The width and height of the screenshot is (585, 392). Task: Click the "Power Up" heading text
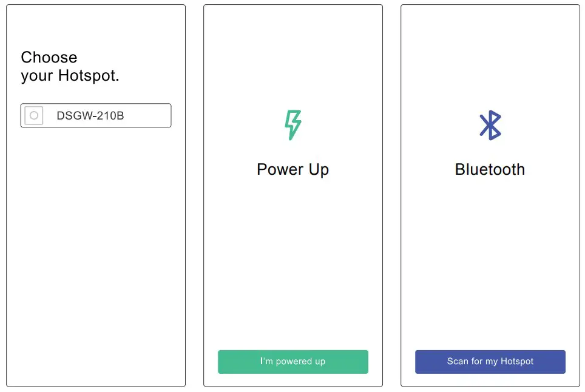coord(292,169)
